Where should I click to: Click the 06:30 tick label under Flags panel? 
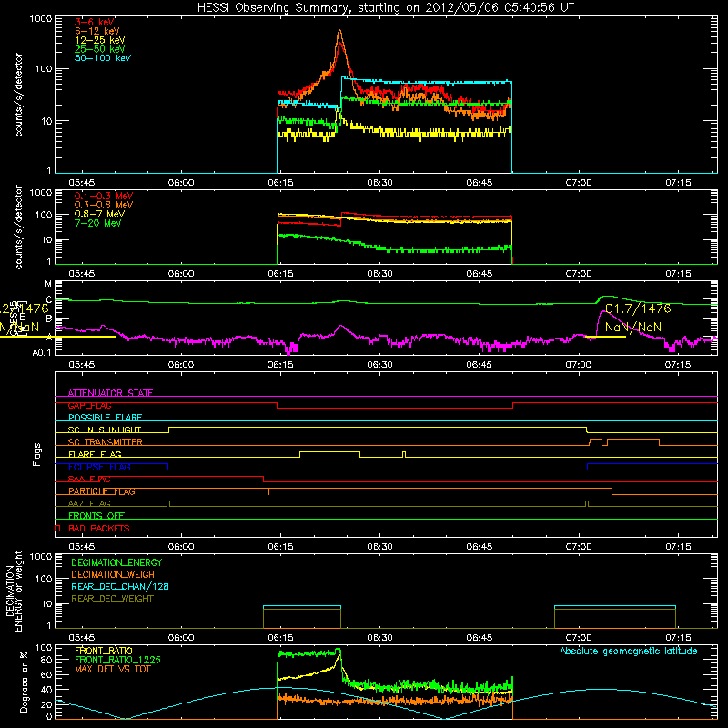pos(379,547)
